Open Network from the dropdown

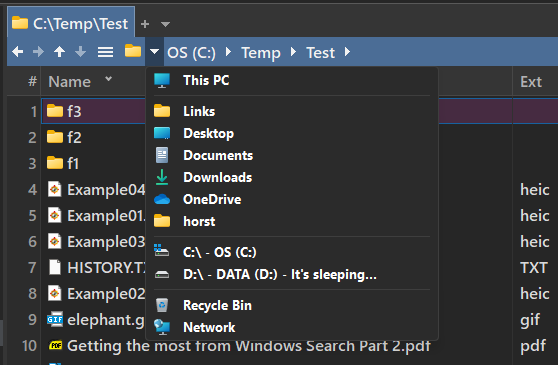[292, 327]
